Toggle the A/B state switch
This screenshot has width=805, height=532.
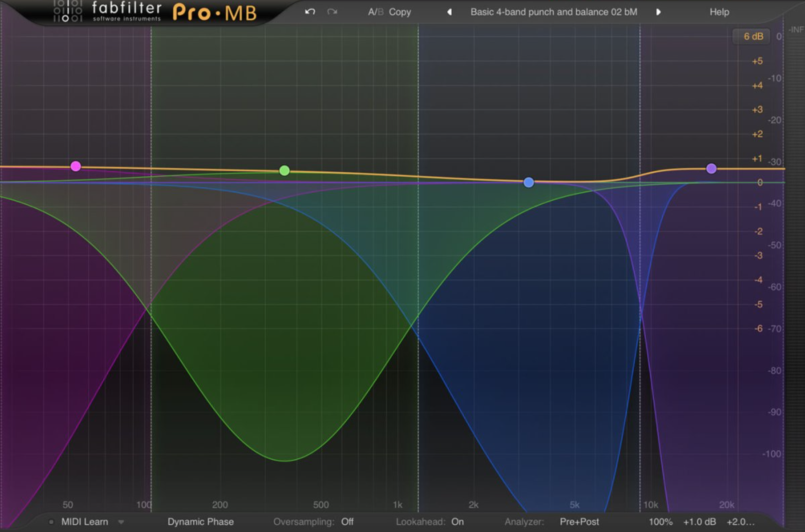point(375,12)
